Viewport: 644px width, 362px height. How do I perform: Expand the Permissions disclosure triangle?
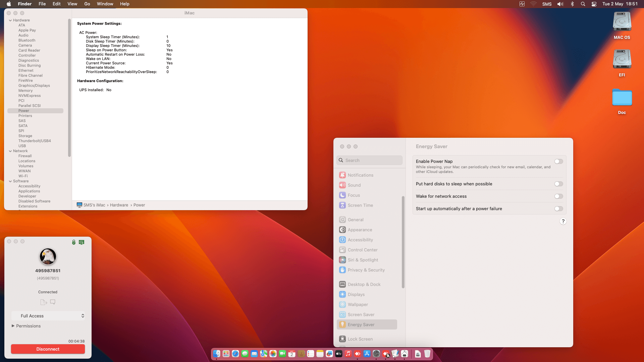[13, 326]
